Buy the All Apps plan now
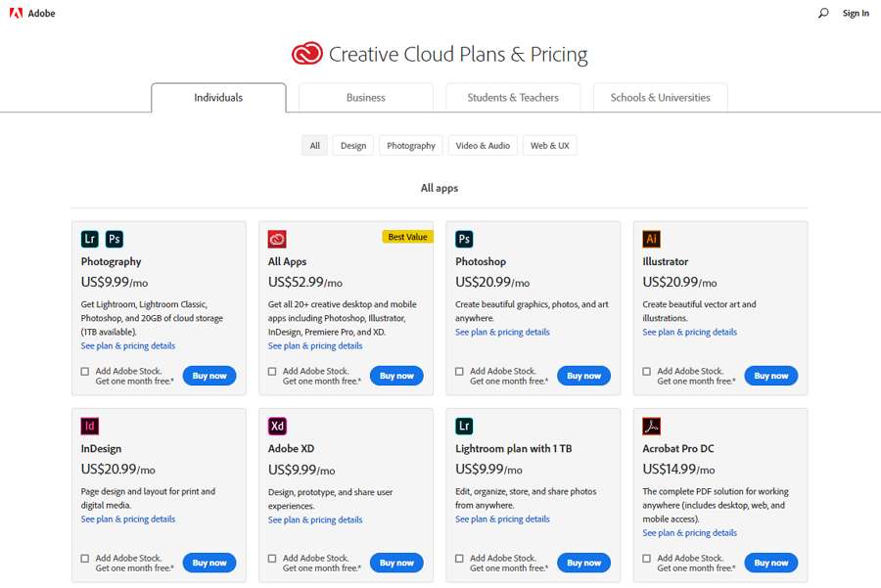 coord(396,376)
